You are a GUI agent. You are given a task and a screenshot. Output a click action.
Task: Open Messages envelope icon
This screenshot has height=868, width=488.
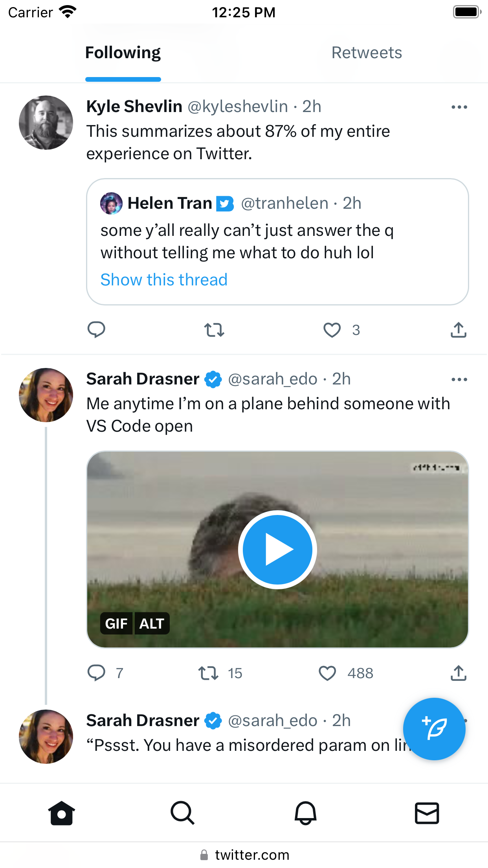point(427,813)
